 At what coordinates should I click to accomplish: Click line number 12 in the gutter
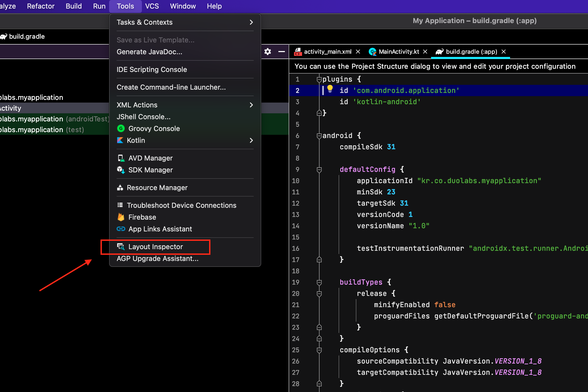click(296, 203)
